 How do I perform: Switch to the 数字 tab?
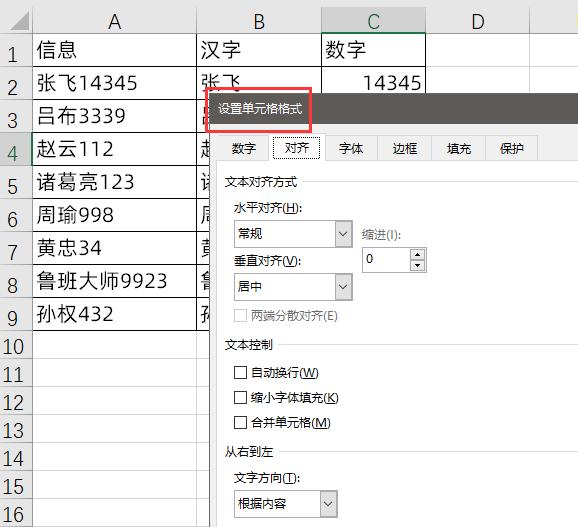[x=244, y=149]
